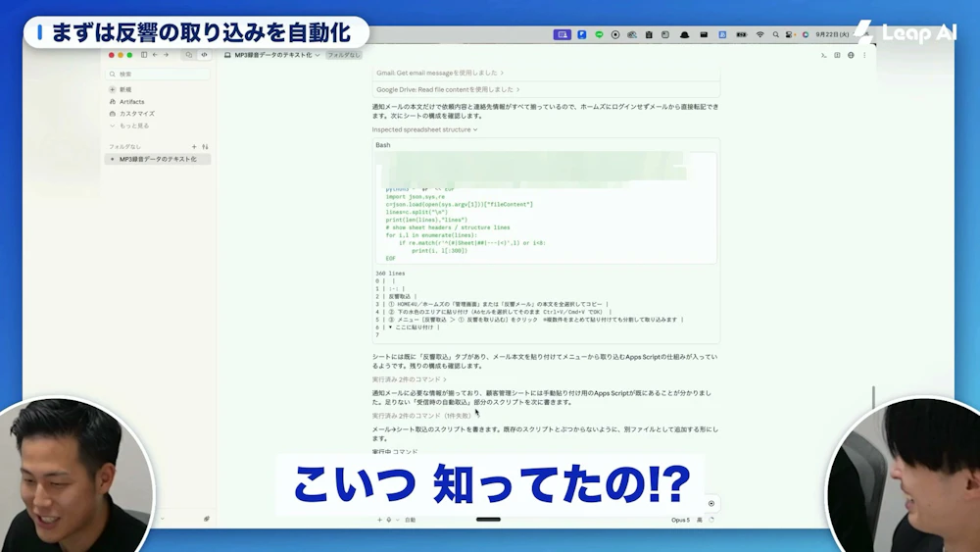Click the 自動 mode label
This screenshot has width=980, height=552.
[410, 520]
